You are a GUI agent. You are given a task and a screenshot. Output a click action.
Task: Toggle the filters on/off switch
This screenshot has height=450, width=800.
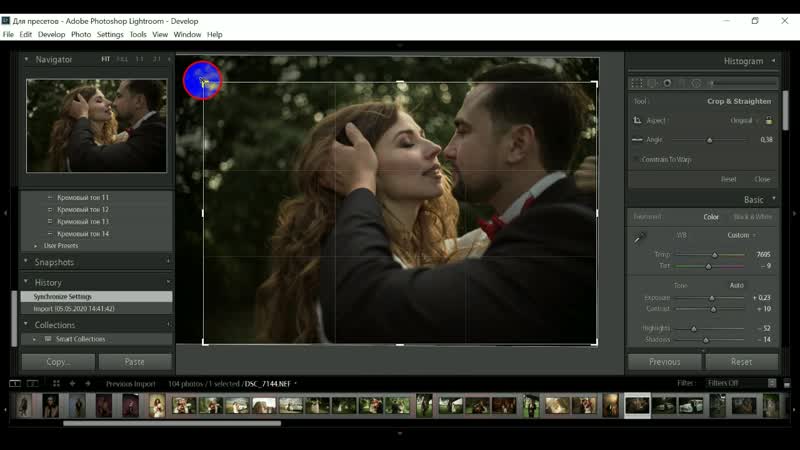787,383
